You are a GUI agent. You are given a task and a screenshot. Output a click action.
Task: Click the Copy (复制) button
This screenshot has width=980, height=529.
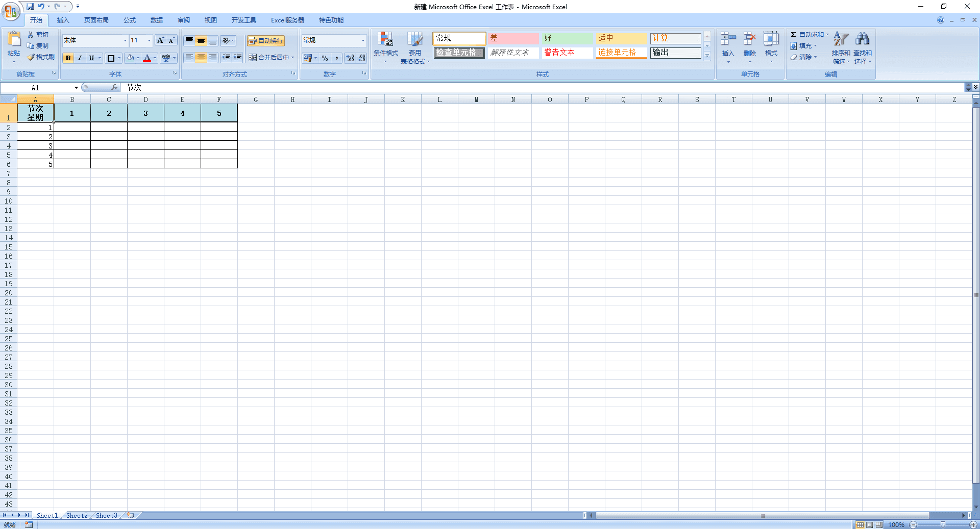coord(38,46)
